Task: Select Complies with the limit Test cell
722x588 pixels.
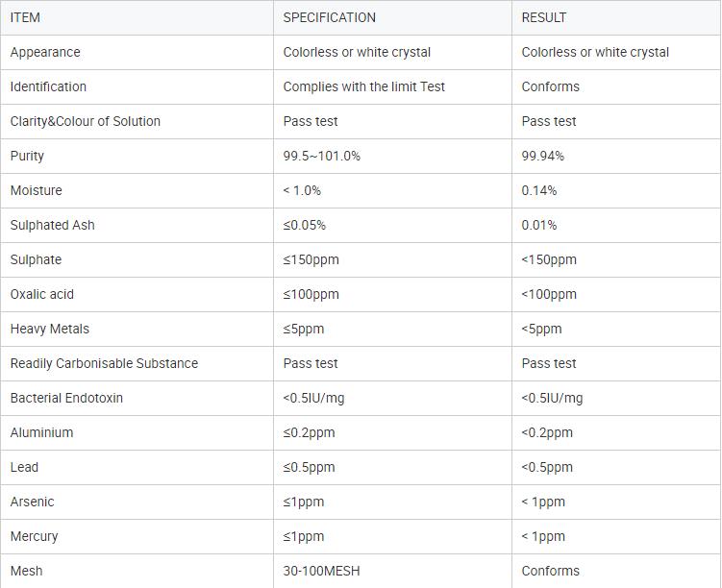Action: (393, 87)
